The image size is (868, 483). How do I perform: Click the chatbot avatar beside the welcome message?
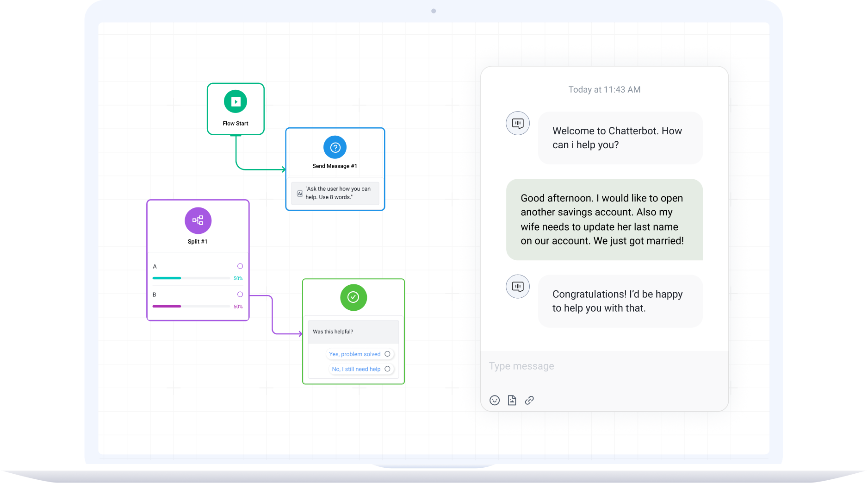pos(517,123)
